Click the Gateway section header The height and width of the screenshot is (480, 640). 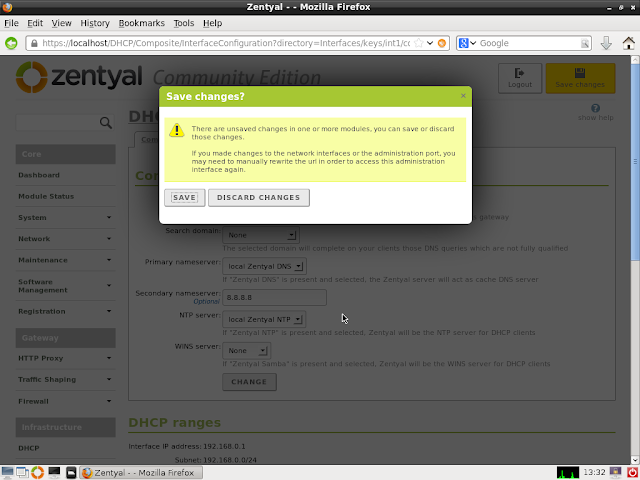click(x=65, y=338)
